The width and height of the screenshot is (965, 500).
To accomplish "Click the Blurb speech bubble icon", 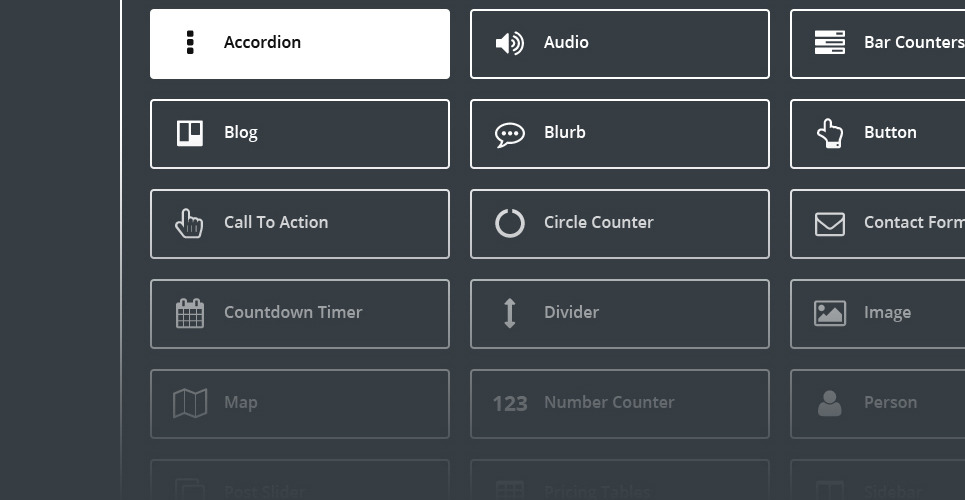I will point(510,134).
